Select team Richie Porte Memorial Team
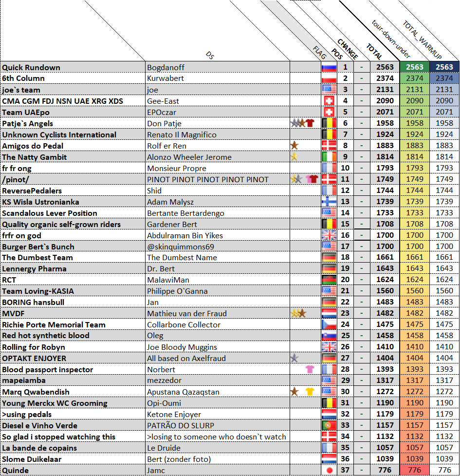 click(x=54, y=325)
